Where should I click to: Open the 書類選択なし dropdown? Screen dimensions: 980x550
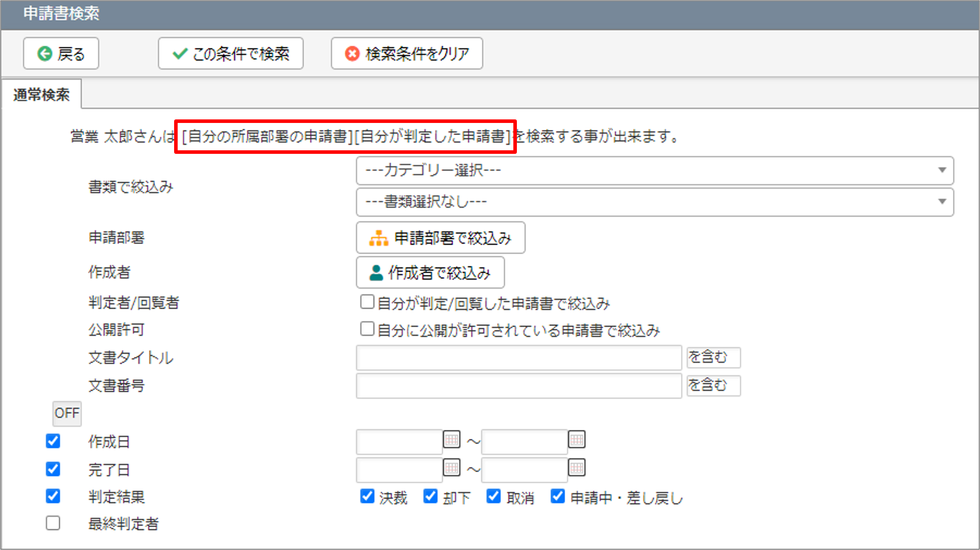pyautogui.click(x=655, y=202)
